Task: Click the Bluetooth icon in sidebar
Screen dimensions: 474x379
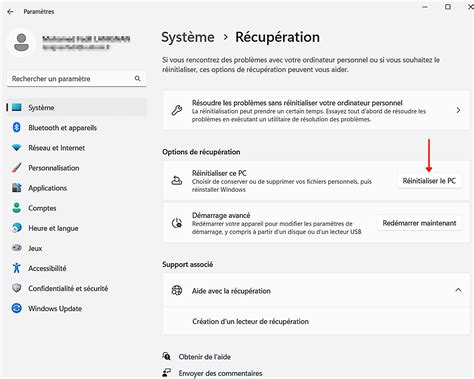Action: click(x=17, y=127)
